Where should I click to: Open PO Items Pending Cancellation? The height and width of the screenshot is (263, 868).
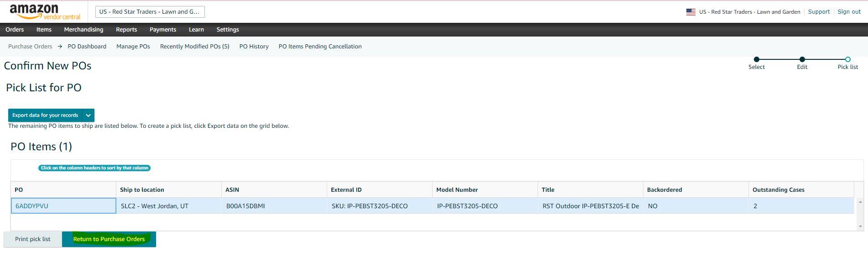click(x=320, y=47)
